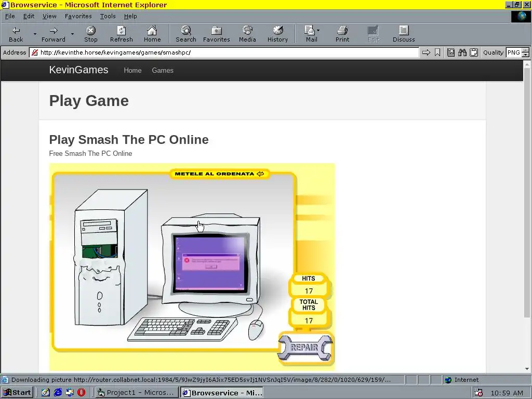The width and height of the screenshot is (532, 399).
Task: Open the Forward history dropdown arrow
Action: [x=72, y=34]
